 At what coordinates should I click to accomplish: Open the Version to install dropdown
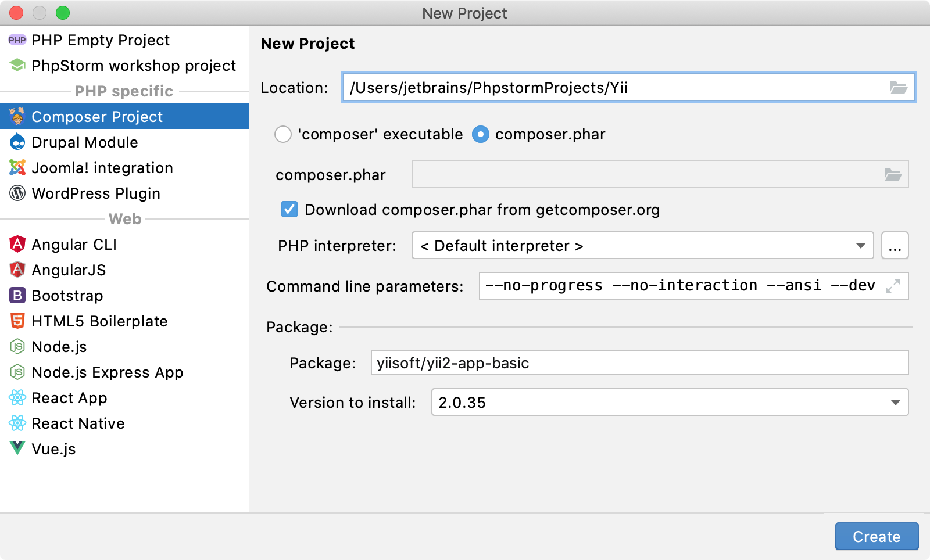(x=895, y=402)
